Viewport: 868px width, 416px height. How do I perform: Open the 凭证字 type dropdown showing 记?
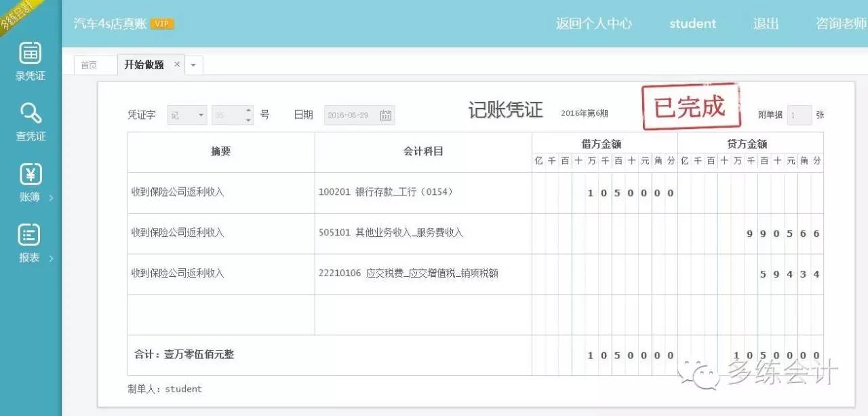tap(186, 115)
